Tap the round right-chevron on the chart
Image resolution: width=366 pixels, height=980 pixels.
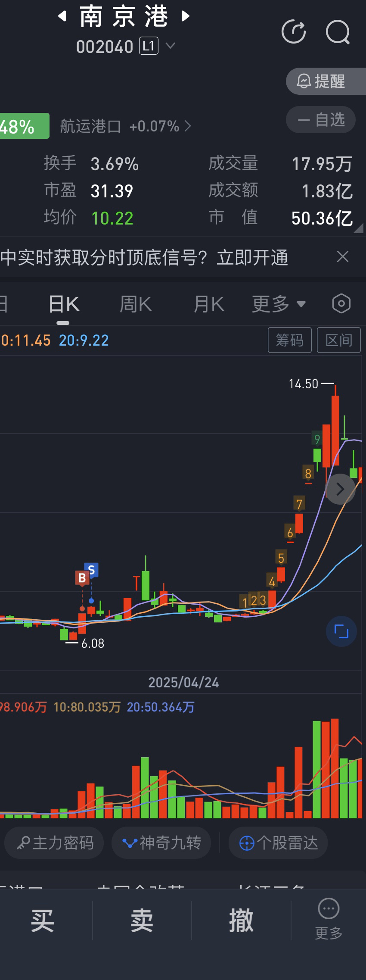(x=340, y=489)
